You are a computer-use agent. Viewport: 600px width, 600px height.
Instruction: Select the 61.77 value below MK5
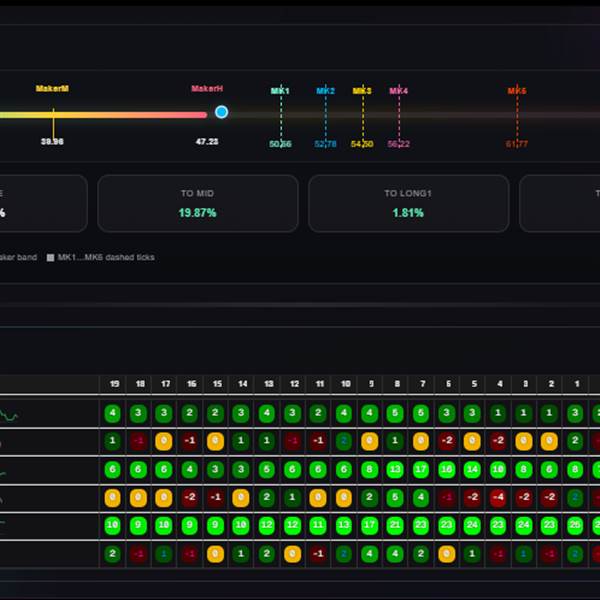(x=517, y=144)
